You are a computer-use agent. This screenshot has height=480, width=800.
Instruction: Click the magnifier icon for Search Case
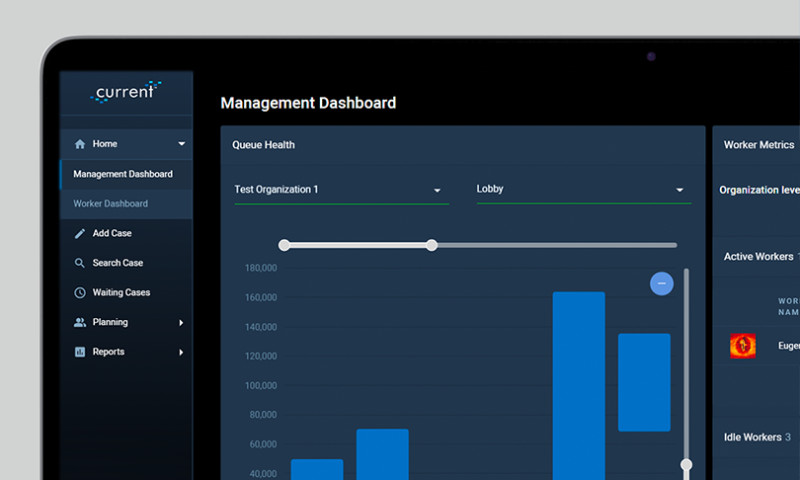(x=80, y=263)
